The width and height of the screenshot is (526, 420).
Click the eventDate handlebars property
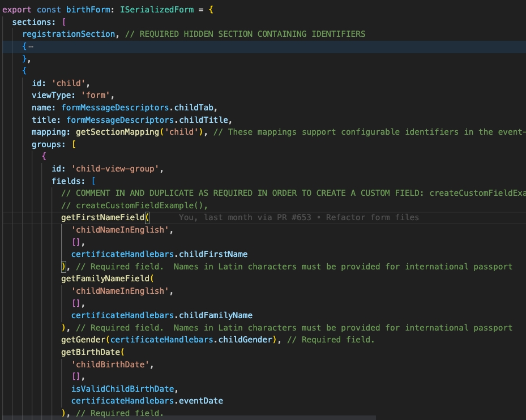pyautogui.click(x=201, y=401)
